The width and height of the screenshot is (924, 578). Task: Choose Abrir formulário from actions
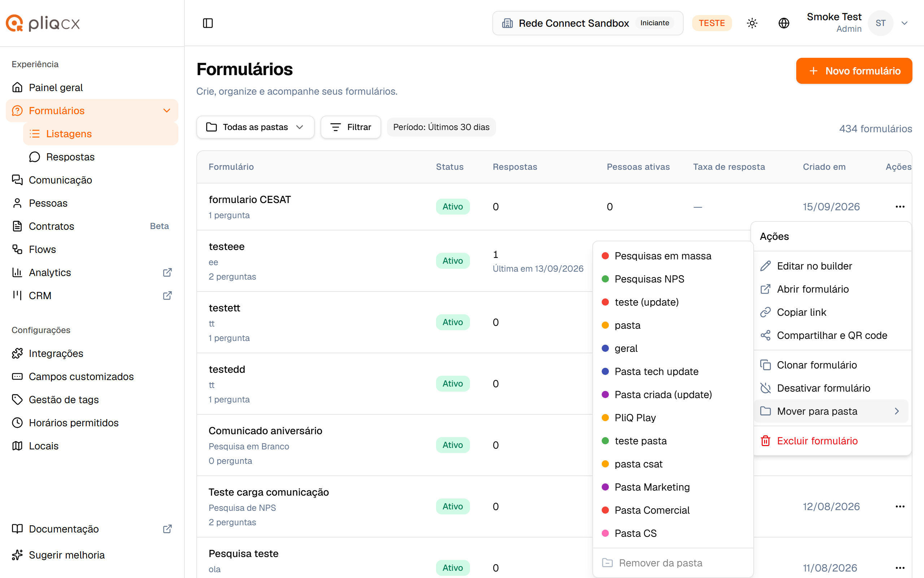[x=831, y=289]
